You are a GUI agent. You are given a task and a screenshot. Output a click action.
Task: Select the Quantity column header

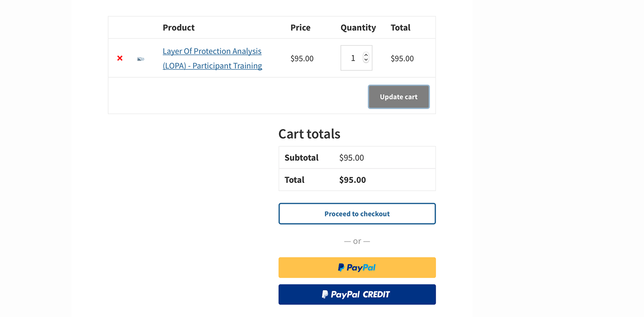[358, 27]
